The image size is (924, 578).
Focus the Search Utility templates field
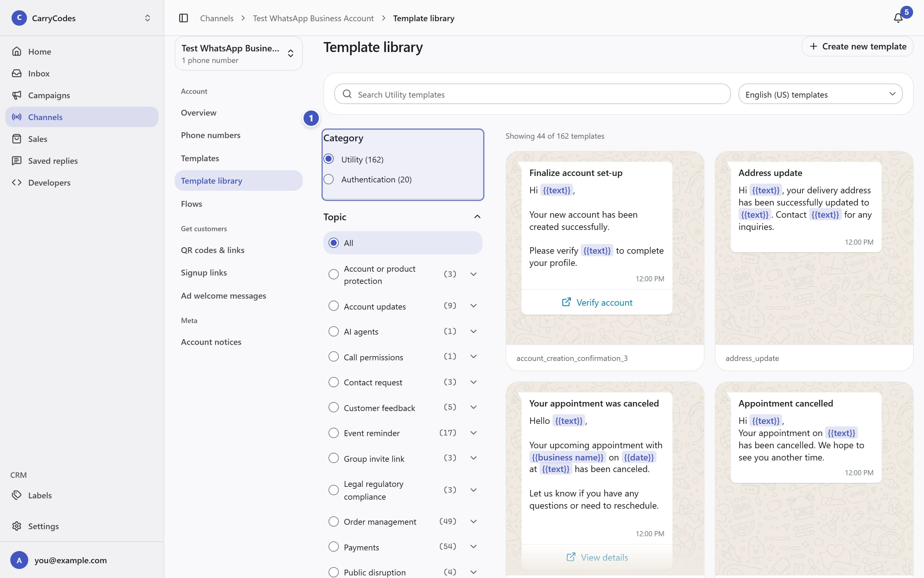click(x=532, y=94)
